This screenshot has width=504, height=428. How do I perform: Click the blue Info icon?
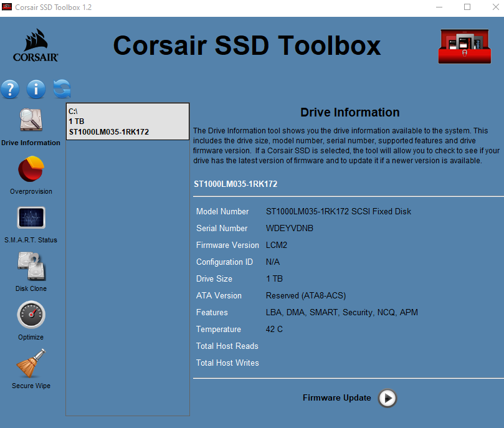36,89
